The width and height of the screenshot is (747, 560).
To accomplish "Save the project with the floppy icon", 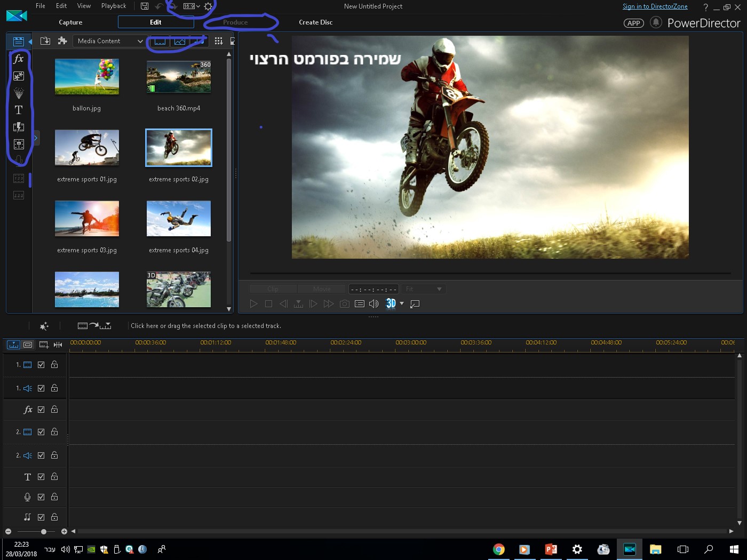I will (x=145, y=6).
